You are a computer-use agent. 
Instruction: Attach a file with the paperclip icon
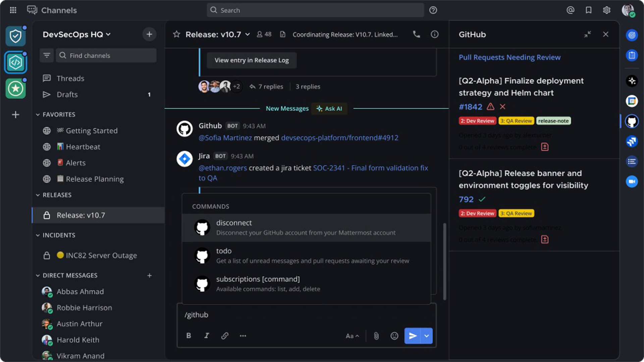pyautogui.click(x=376, y=336)
